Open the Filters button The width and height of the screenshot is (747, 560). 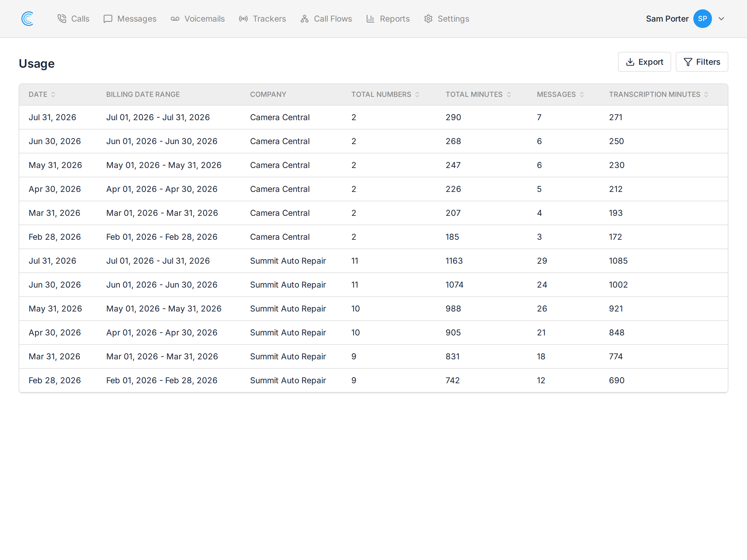click(x=702, y=62)
